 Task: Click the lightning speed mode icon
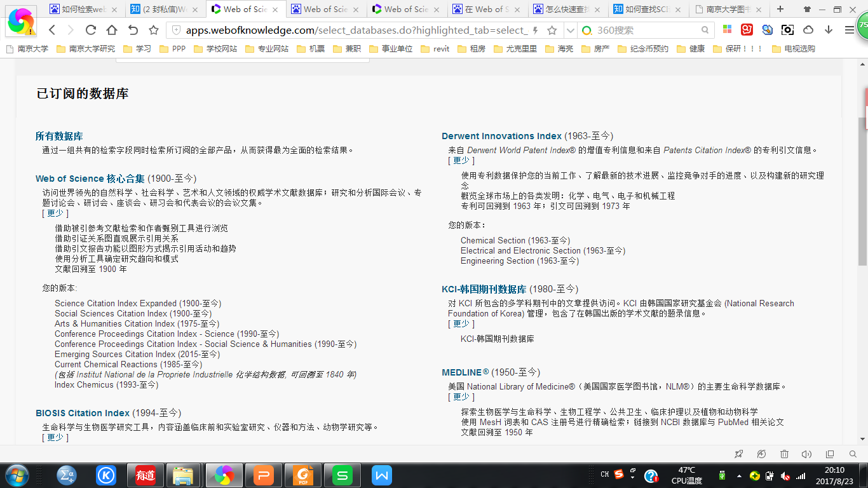click(535, 30)
